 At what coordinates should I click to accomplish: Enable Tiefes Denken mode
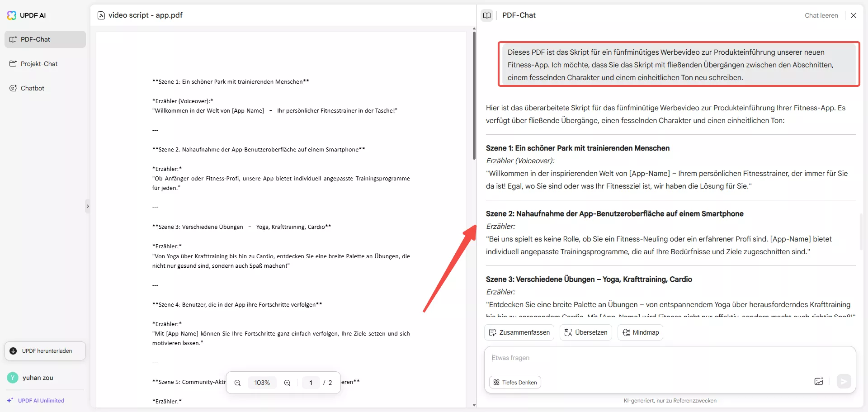pos(514,382)
